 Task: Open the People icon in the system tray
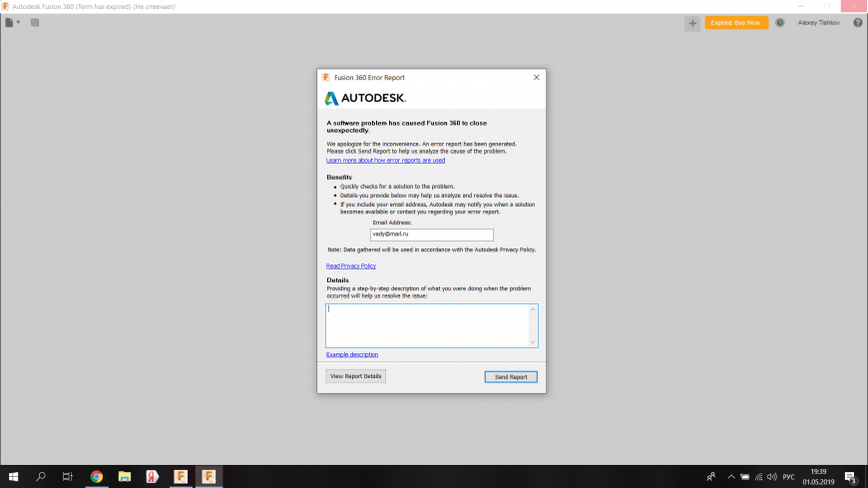[x=711, y=476]
